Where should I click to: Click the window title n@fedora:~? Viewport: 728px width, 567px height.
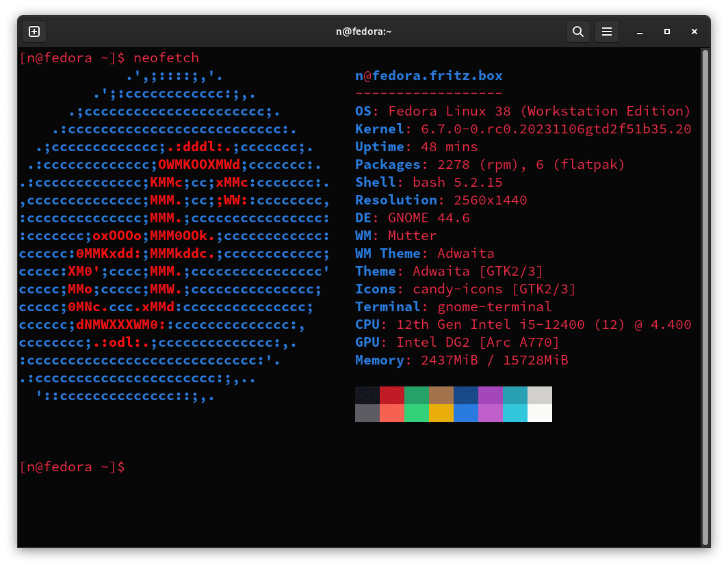tap(363, 31)
